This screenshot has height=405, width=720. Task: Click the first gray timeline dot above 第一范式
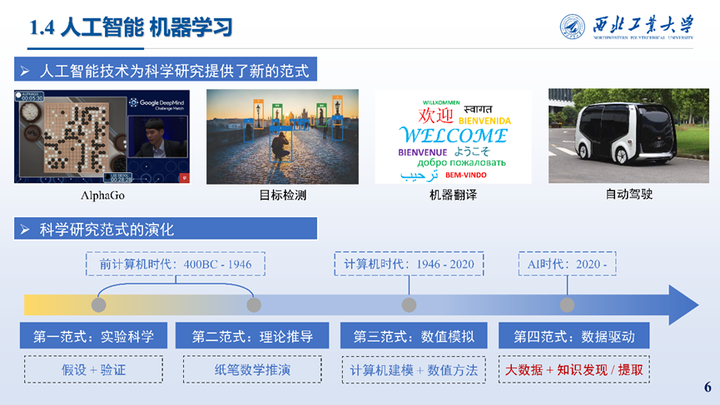tap(99, 305)
